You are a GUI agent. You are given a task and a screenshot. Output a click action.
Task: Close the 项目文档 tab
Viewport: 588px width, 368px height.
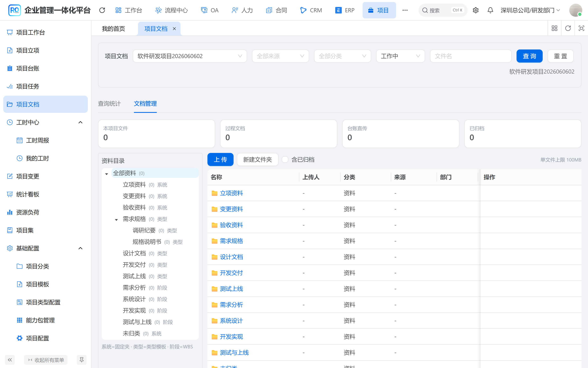coord(174,29)
